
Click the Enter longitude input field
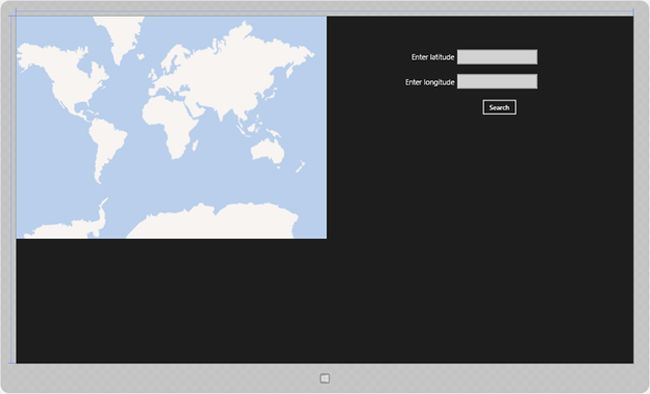click(x=497, y=81)
